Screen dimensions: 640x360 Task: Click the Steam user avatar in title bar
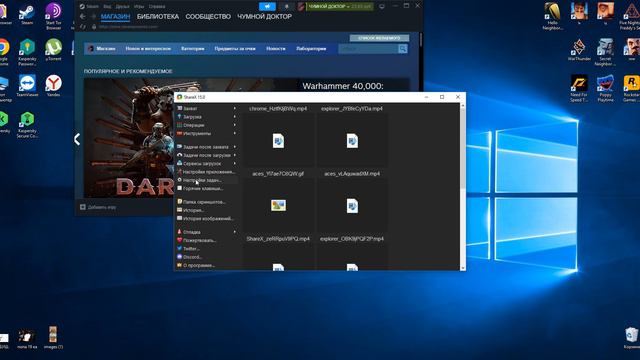tap(301, 7)
